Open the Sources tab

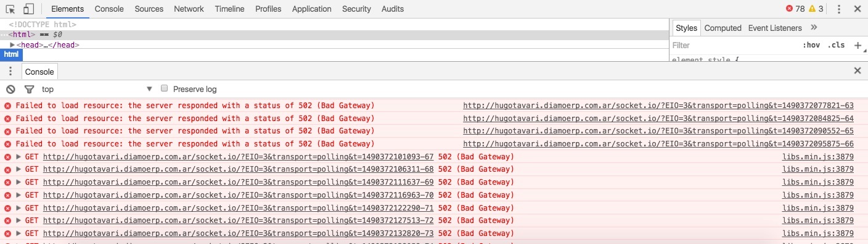pos(149,9)
